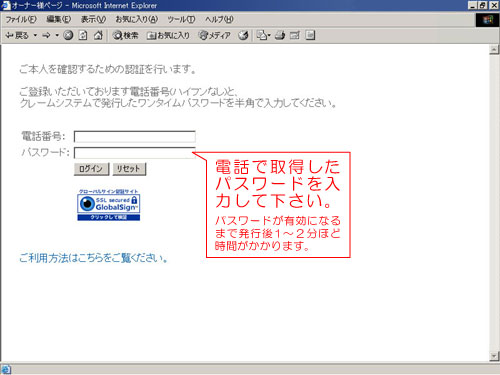The width and height of the screenshot is (500, 375).
Task: Click the Edit page toolbar icon
Action: 295,35
